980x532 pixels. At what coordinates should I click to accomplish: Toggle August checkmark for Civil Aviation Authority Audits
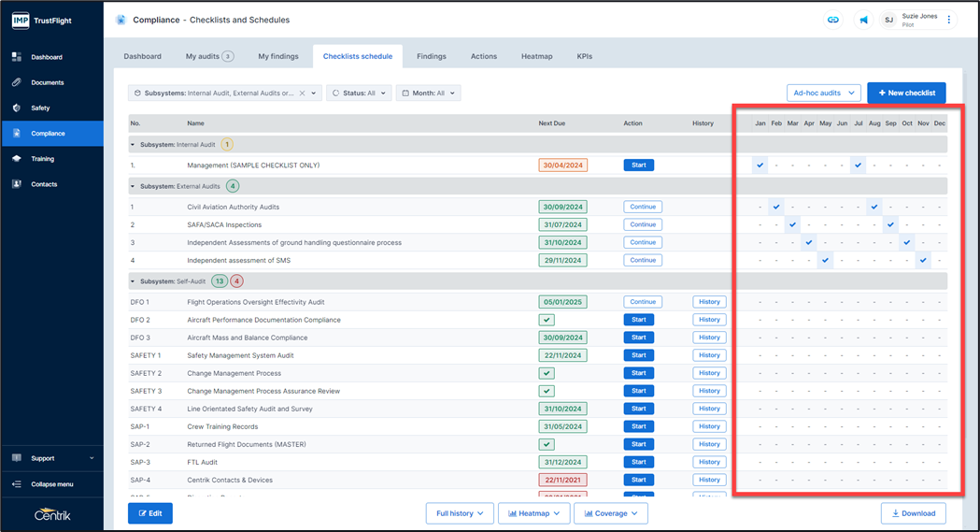874,207
